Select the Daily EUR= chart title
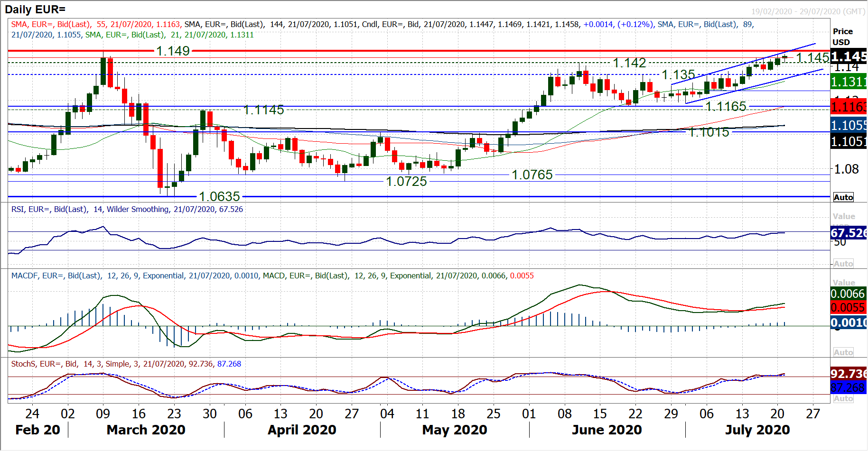Viewport: 868px width, 451px height. coord(35,9)
